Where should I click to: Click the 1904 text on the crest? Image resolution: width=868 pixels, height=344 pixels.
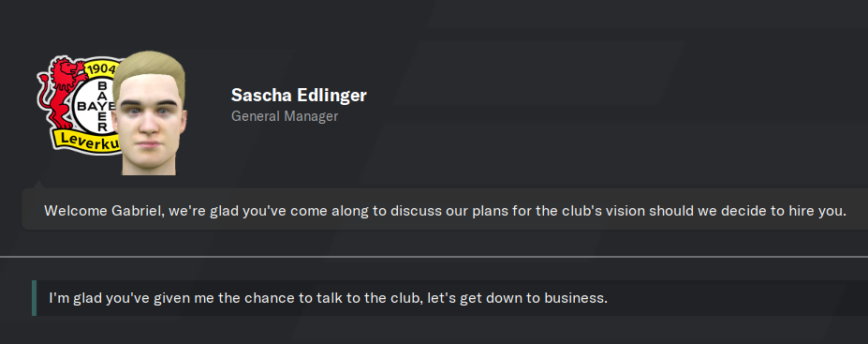[x=102, y=69]
